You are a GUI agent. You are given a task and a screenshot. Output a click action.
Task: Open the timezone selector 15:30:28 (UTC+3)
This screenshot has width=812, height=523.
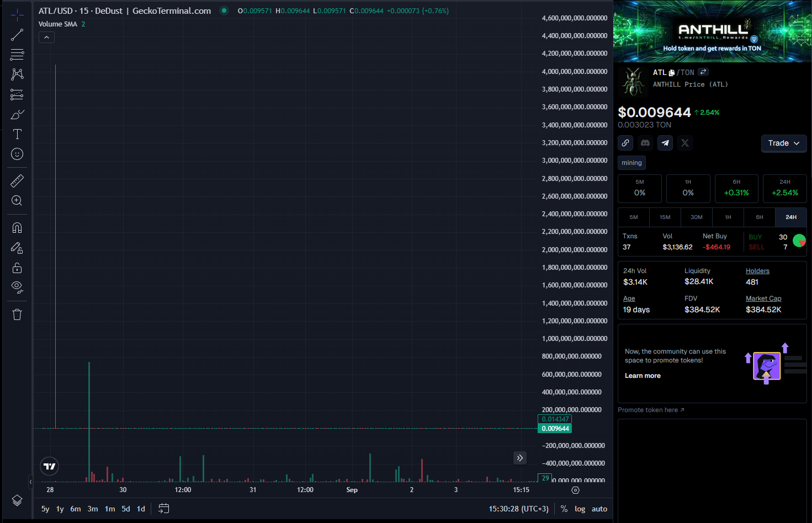518,509
